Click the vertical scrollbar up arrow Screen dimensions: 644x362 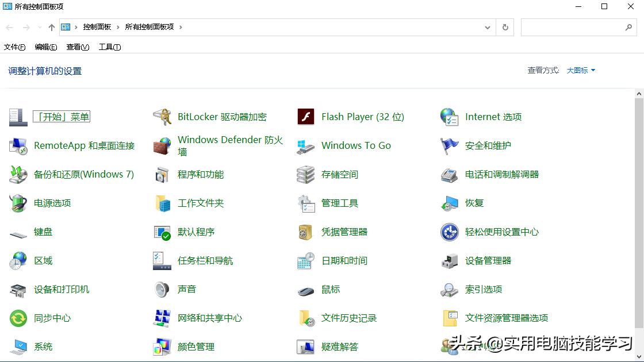click(639, 93)
